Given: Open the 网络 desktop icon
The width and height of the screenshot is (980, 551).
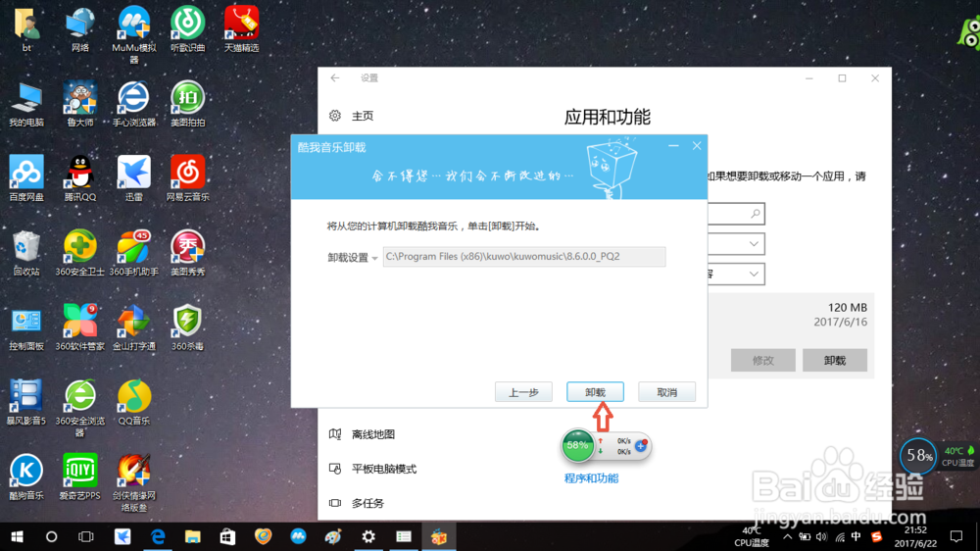Looking at the screenshot, I should [80, 28].
